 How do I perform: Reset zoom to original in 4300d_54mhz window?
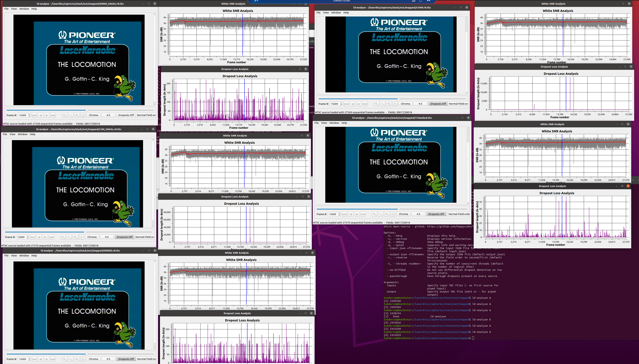(77, 115)
